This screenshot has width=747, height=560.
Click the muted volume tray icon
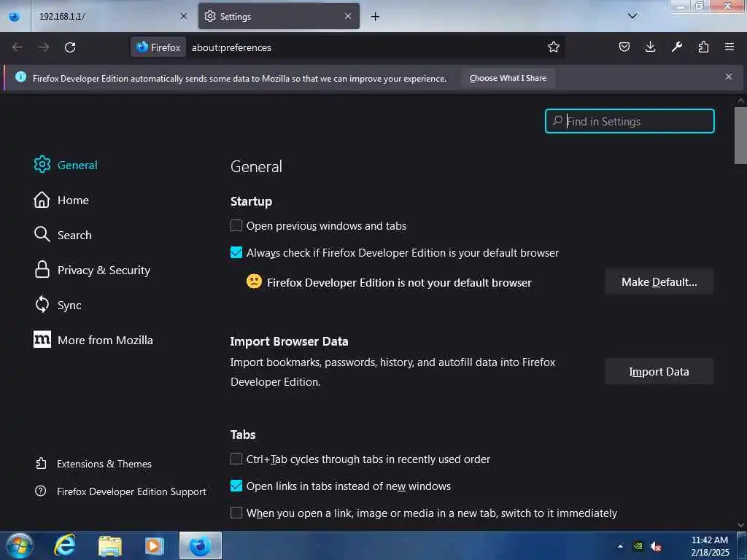click(656, 547)
